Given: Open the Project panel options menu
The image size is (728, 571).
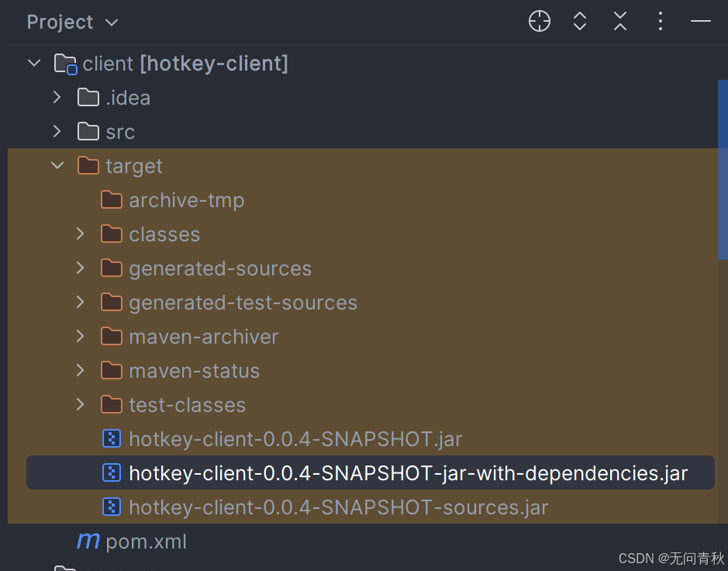Looking at the screenshot, I should coord(661,22).
